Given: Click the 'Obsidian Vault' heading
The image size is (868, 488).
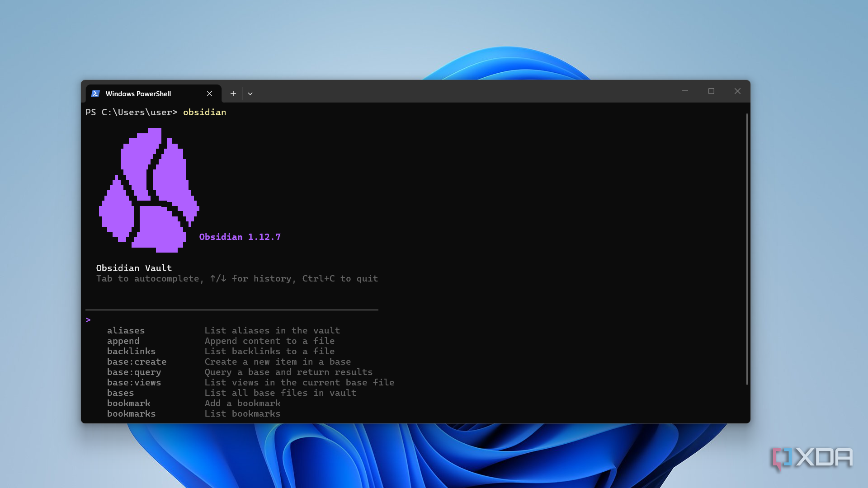Looking at the screenshot, I should click(x=134, y=268).
